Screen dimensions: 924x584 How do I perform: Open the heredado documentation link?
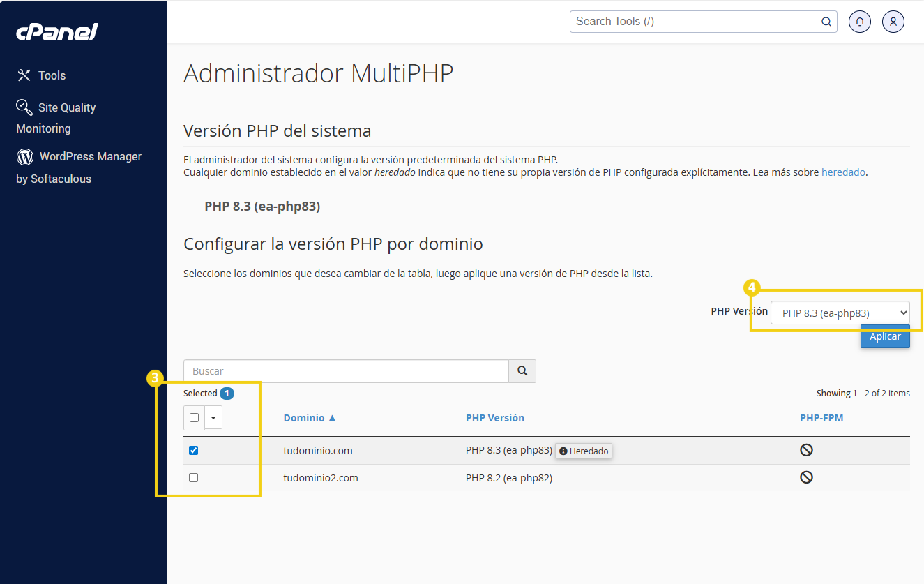pyautogui.click(x=843, y=172)
